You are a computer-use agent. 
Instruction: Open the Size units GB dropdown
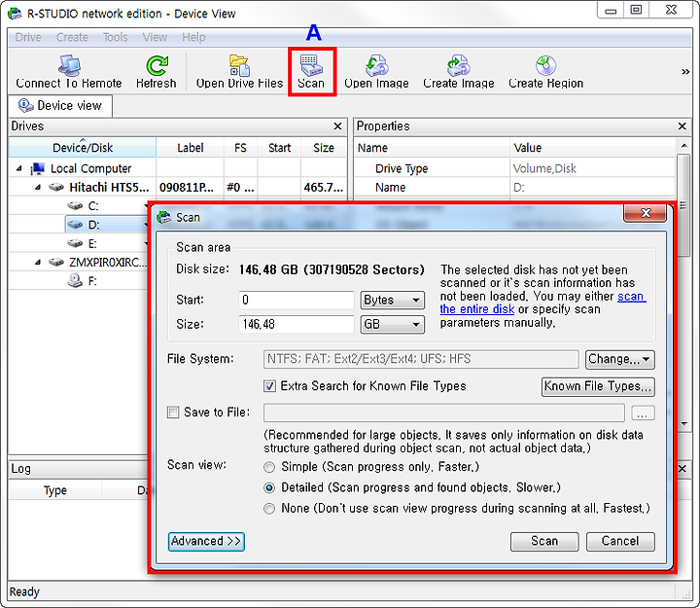(393, 324)
